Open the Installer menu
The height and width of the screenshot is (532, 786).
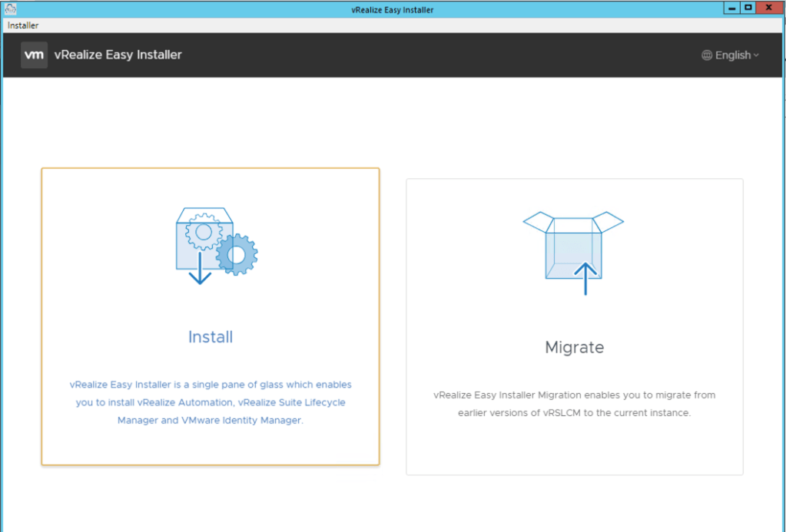(x=23, y=25)
